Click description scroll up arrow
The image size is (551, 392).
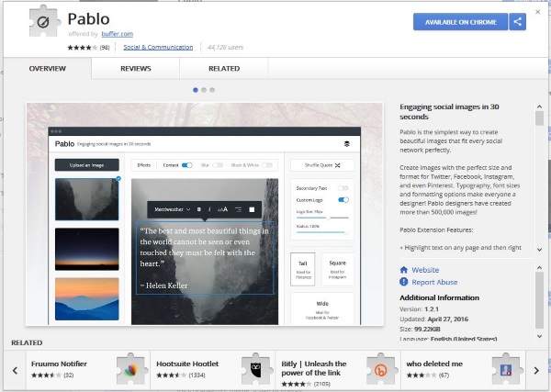[539, 106]
